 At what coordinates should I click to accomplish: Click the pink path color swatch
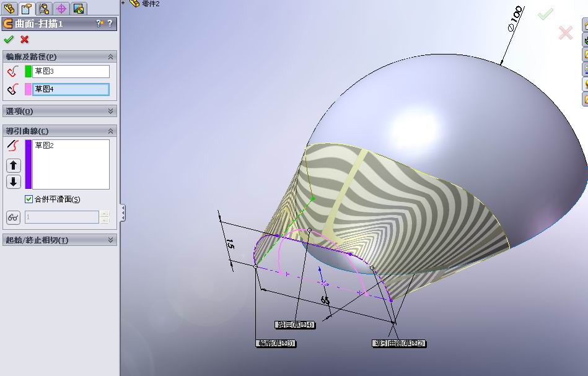(28, 89)
